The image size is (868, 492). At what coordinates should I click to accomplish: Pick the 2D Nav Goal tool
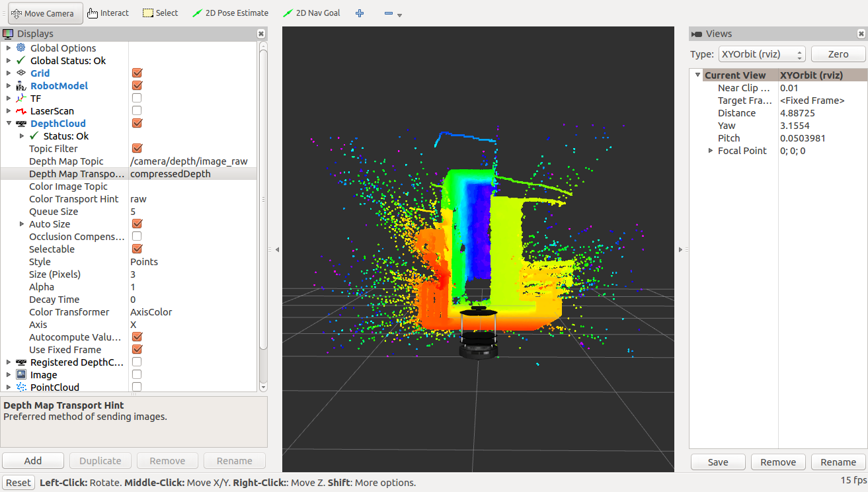[x=311, y=13]
